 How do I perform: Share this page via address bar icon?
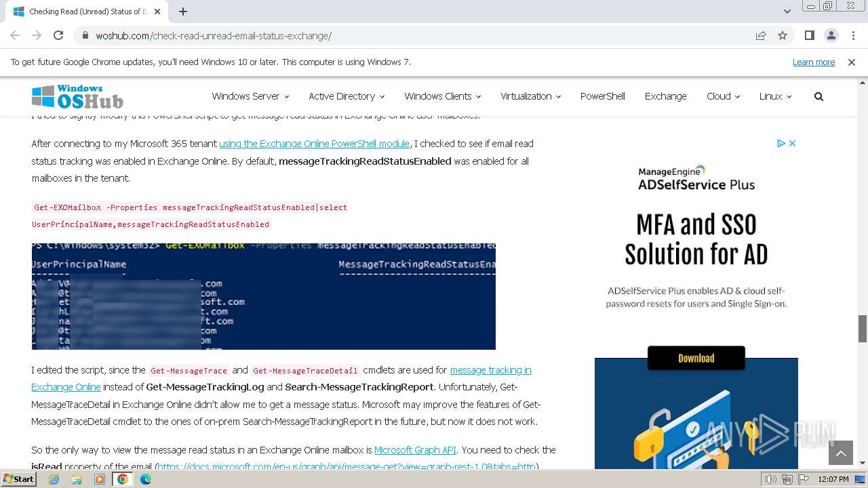click(x=761, y=35)
